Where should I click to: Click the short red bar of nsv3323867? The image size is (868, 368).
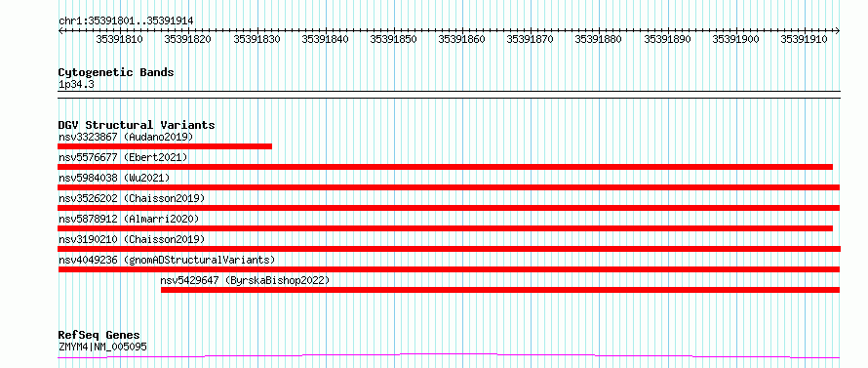pos(165,146)
